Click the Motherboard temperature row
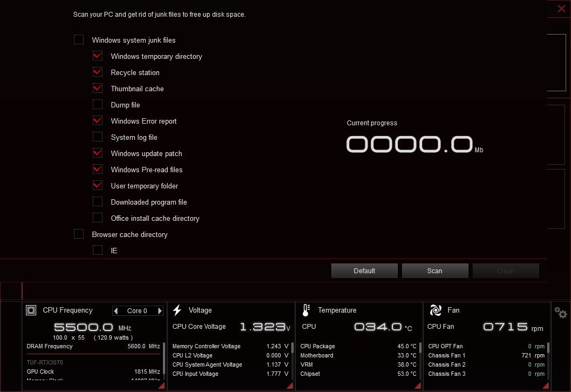Viewport: 571px width, 392px height. [358, 355]
